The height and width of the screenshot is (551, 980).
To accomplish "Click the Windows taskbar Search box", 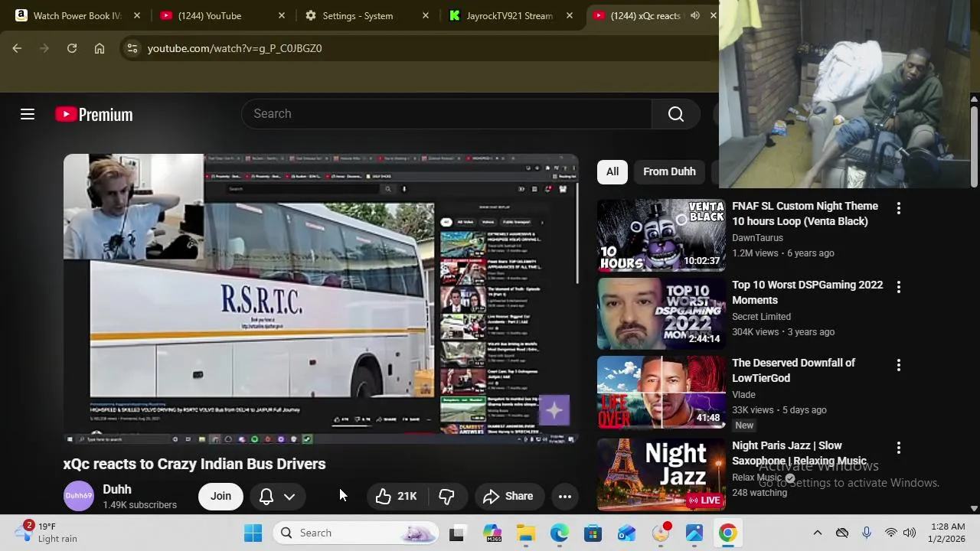I will pyautogui.click(x=356, y=533).
